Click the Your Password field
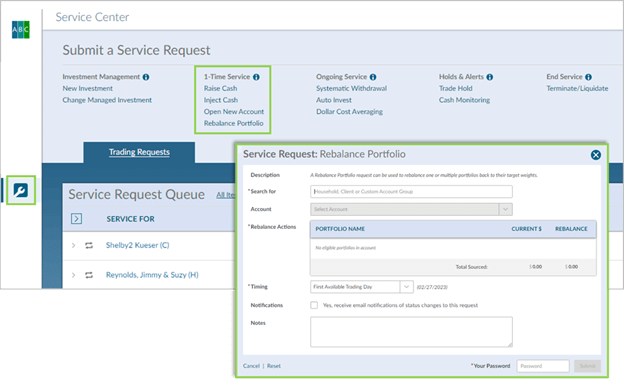Image resolution: width=624 pixels, height=380 pixels. coord(543,366)
